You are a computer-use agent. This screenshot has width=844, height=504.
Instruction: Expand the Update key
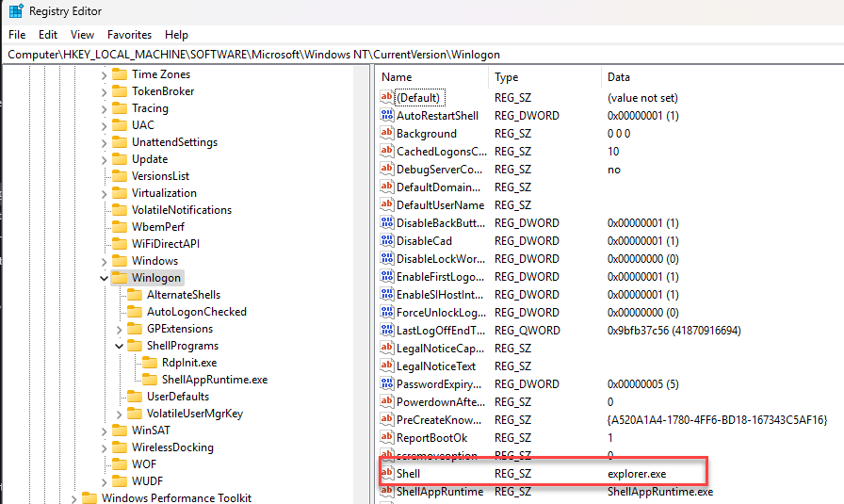(x=104, y=160)
